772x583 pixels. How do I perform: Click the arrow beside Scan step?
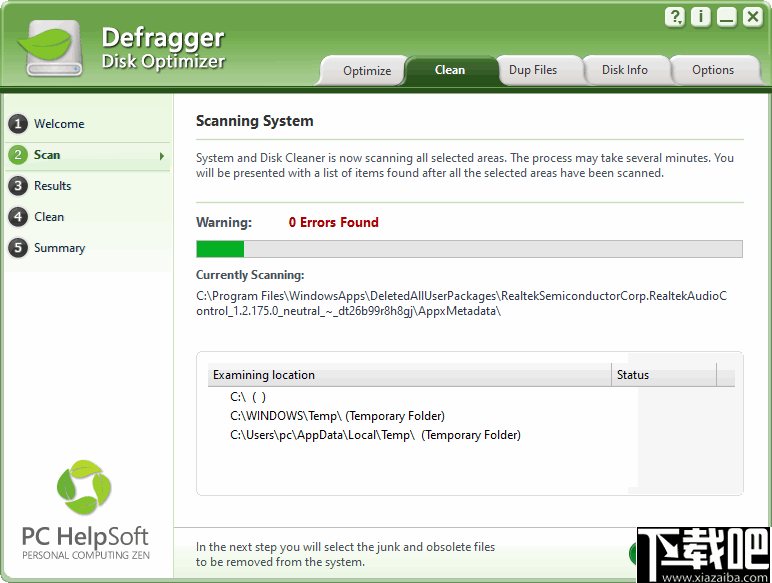[x=161, y=156]
